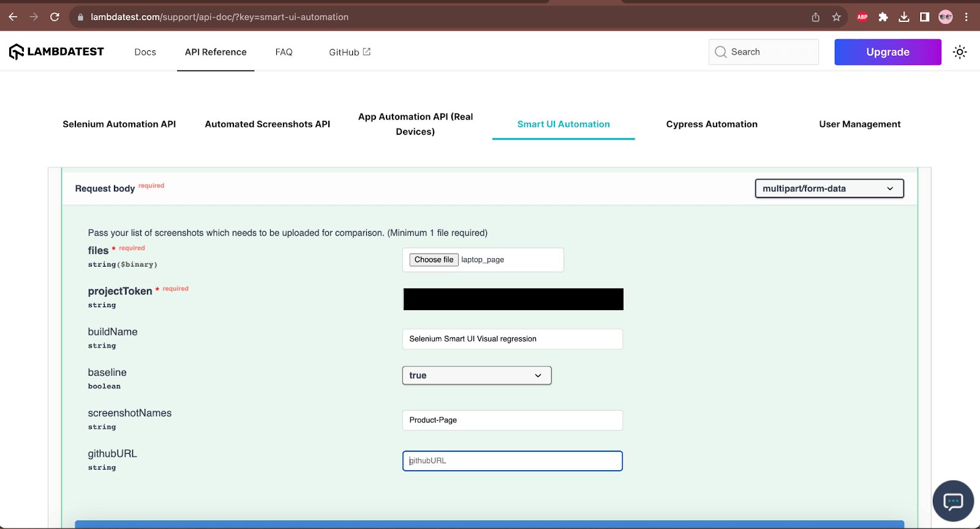Viewport: 980px width, 529px height.
Task: Open the chat support widget
Action: pos(952,501)
